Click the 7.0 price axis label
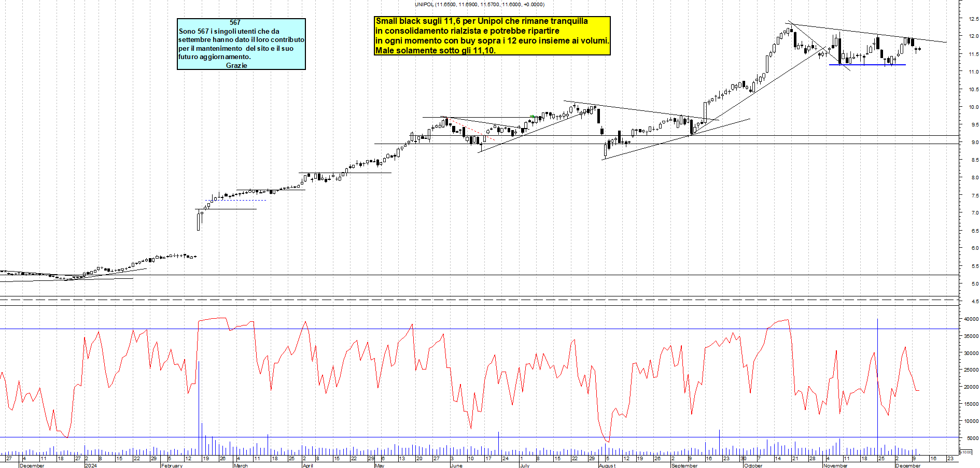Image resolution: width=980 pixels, height=468 pixels. (x=974, y=212)
